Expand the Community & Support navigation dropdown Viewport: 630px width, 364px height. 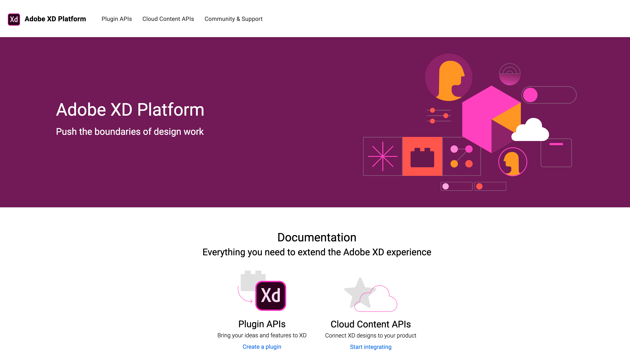[233, 19]
